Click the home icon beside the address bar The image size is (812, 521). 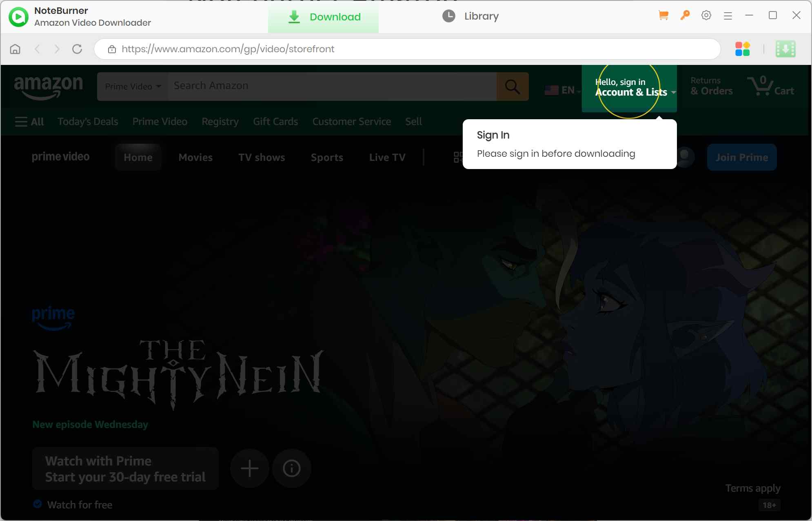click(x=15, y=49)
